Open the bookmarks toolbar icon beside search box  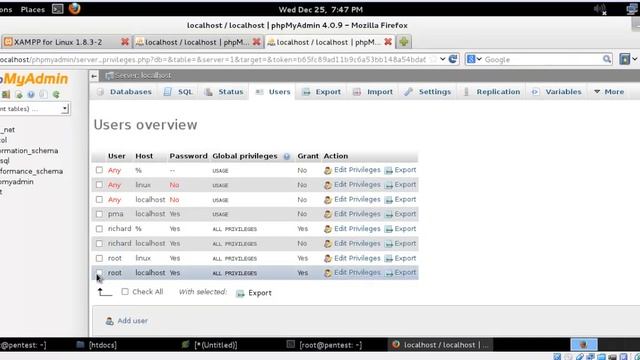pyautogui.click(x=624, y=59)
